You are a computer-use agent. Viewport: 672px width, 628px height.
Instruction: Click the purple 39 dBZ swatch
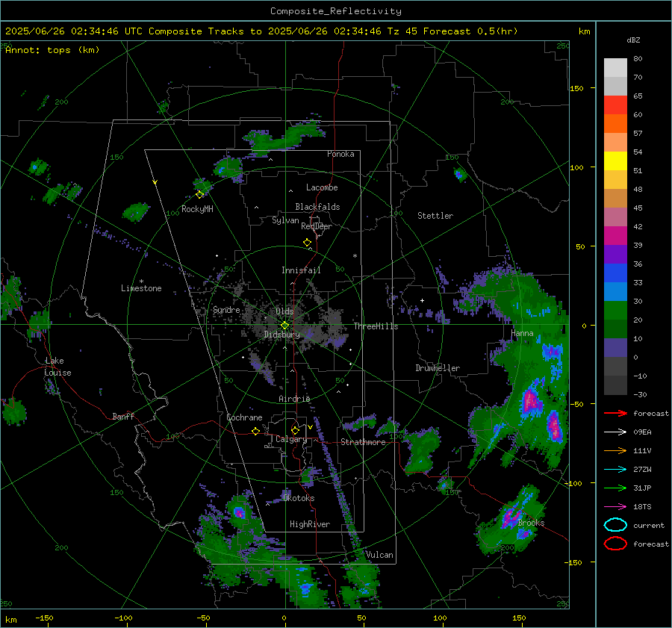615,255
